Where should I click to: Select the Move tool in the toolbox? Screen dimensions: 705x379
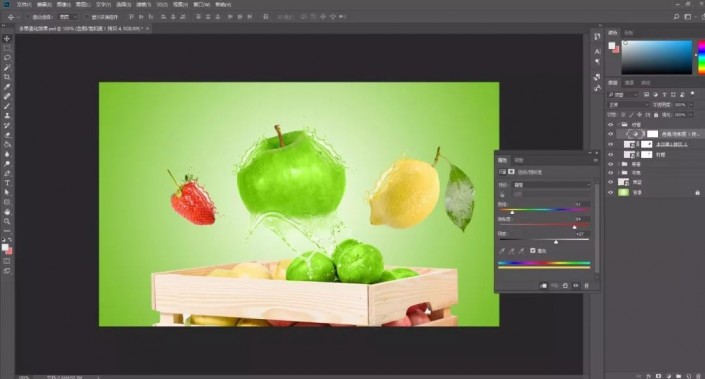click(7, 39)
